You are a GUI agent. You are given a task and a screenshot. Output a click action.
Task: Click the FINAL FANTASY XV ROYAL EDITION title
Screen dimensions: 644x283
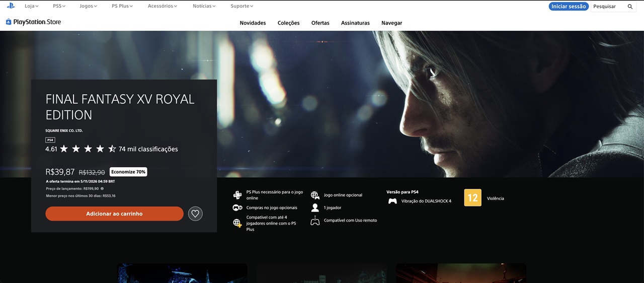[120, 107]
